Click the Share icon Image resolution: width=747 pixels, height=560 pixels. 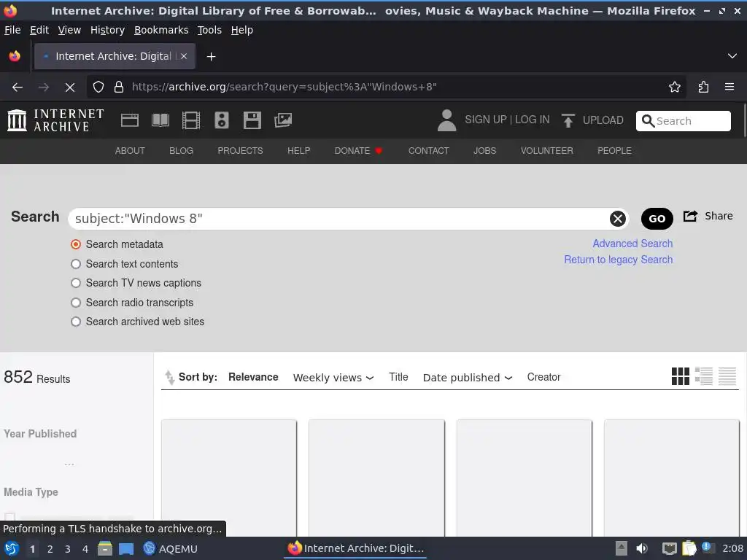click(690, 216)
